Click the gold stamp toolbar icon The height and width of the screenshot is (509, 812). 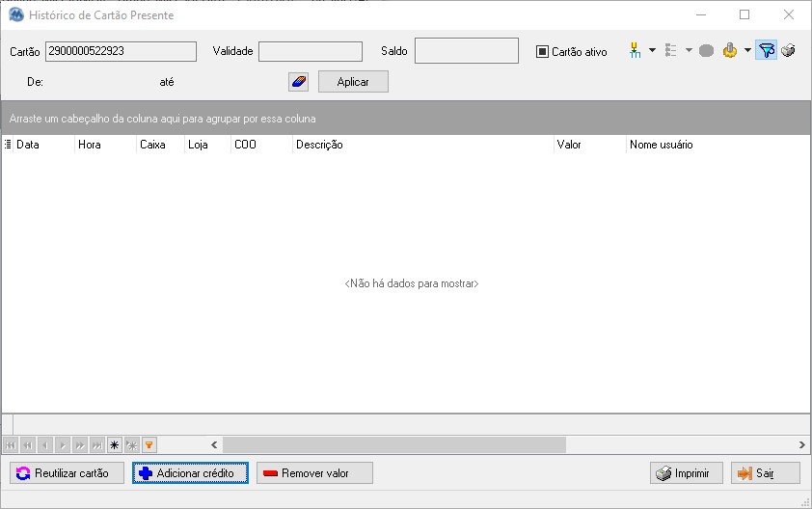point(730,51)
